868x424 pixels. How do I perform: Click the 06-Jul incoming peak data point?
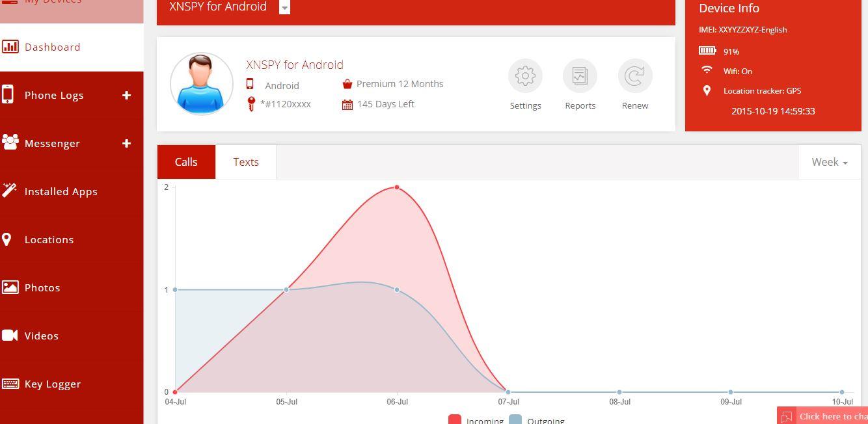pos(397,187)
